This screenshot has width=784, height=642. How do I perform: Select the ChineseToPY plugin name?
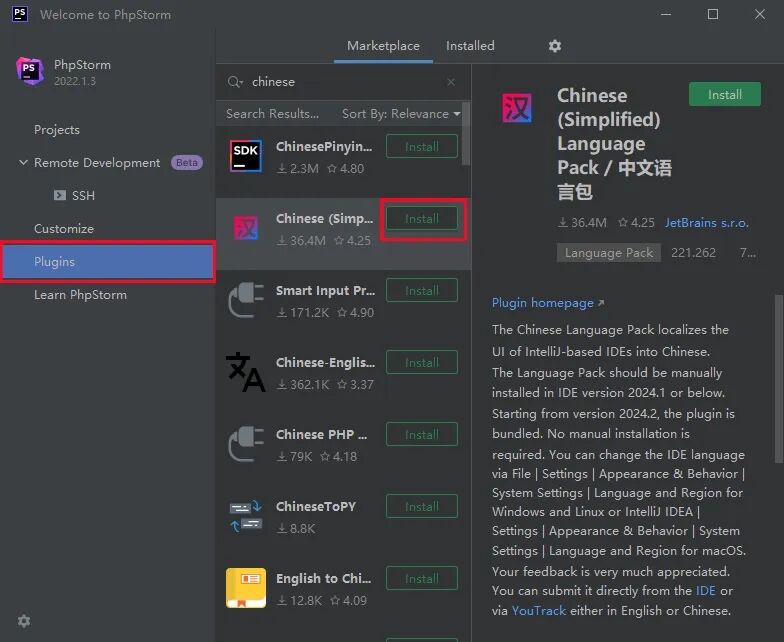[316, 506]
